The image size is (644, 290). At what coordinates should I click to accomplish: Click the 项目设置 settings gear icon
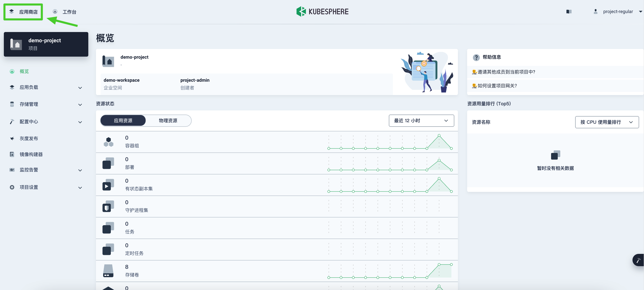click(x=12, y=187)
